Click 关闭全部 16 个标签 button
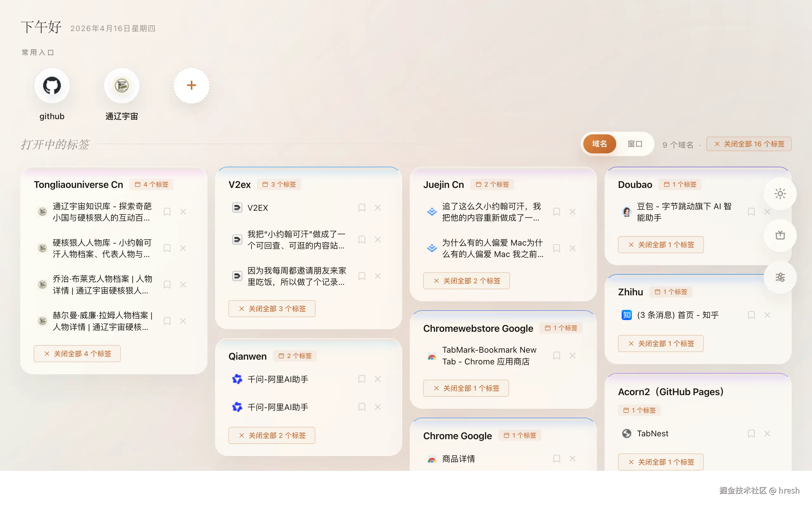This screenshot has height=507, width=812. pyautogui.click(x=749, y=144)
